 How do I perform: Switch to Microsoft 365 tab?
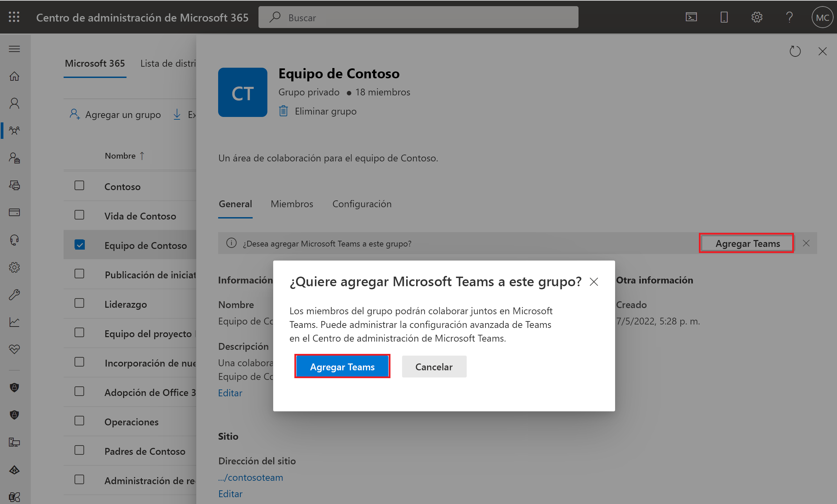pos(95,64)
